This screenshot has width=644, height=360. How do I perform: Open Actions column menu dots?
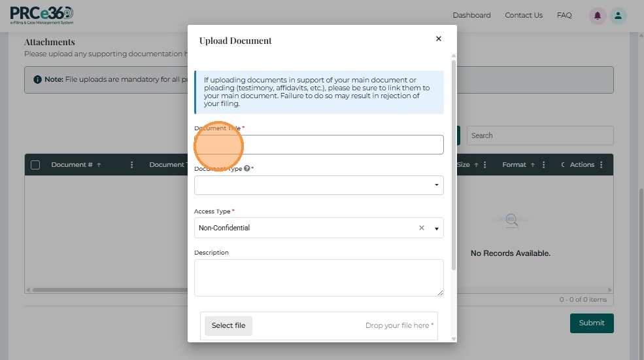click(601, 165)
